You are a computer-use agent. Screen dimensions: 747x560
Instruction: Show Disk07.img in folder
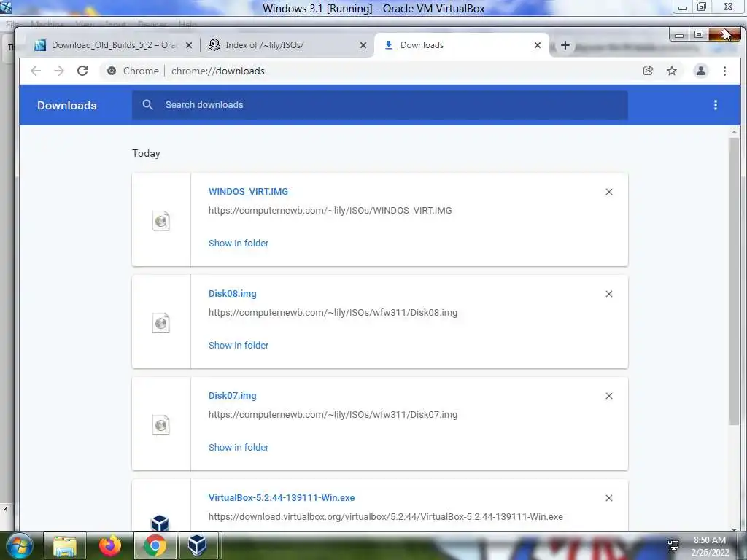coord(239,448)
